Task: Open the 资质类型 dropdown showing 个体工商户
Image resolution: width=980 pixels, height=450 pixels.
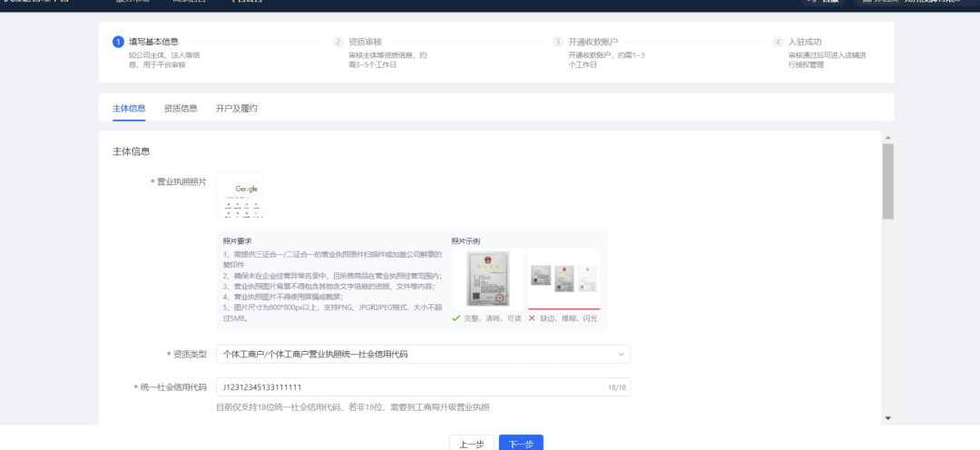Action: [423, 354]
